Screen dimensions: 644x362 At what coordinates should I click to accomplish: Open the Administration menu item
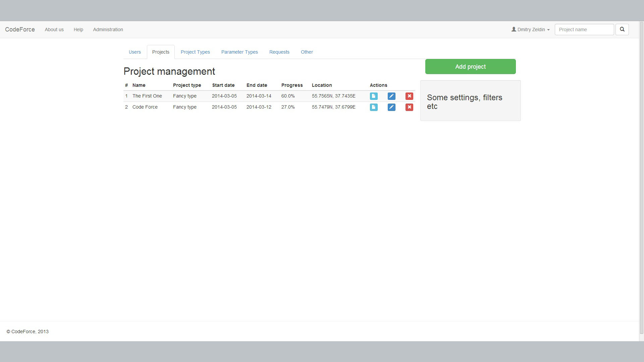click(108, 29)
